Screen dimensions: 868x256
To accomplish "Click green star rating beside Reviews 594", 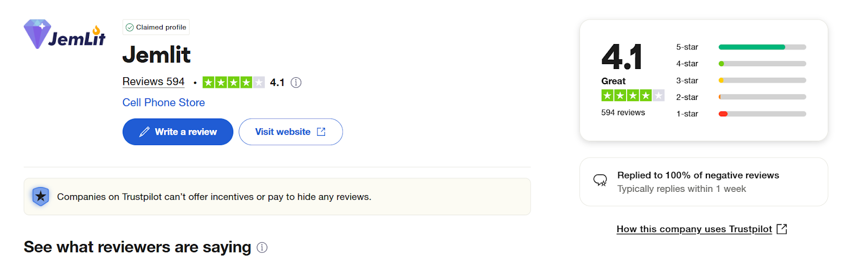I will (233, 83).
